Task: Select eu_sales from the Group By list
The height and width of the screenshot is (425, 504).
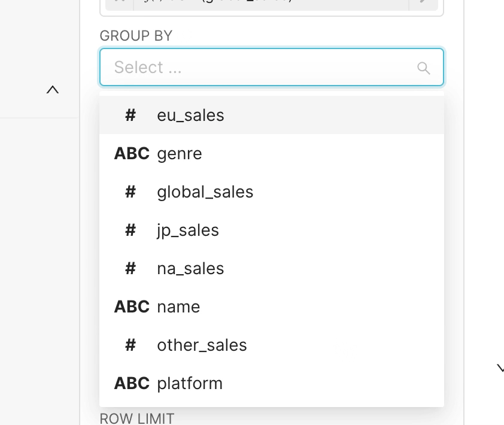Action: tap(190, 115)
